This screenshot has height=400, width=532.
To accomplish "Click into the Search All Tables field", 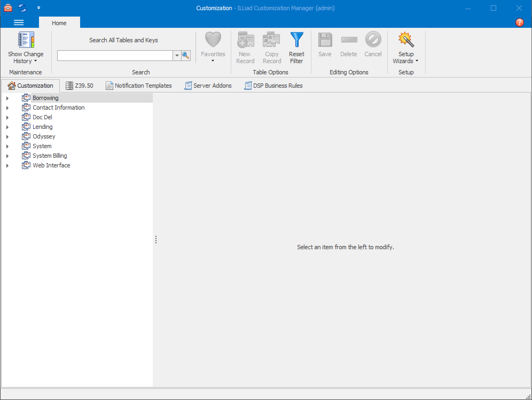I will pyautogui.click(x=115, y=56).
